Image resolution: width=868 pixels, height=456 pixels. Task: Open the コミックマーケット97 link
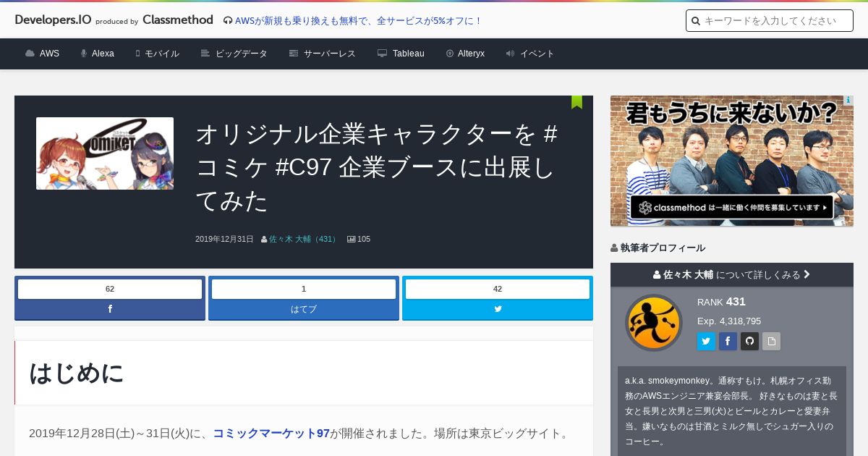[271, 434]
